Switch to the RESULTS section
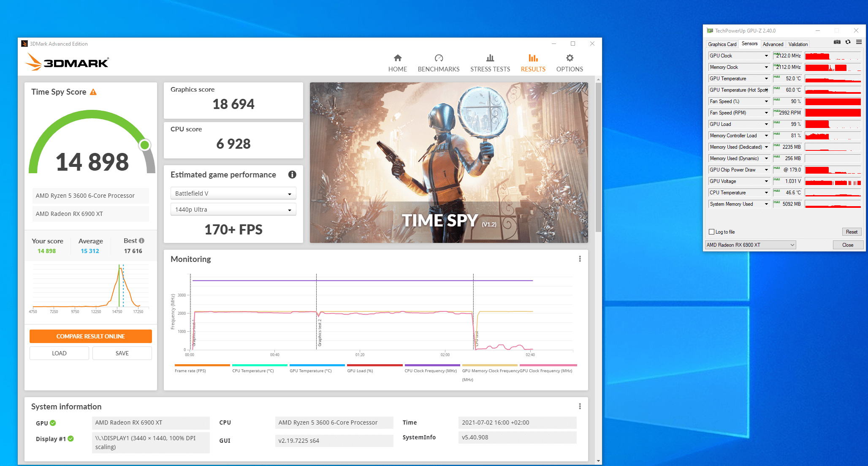Viewport: 868px width, 466px height. click(x=533, y=63)
